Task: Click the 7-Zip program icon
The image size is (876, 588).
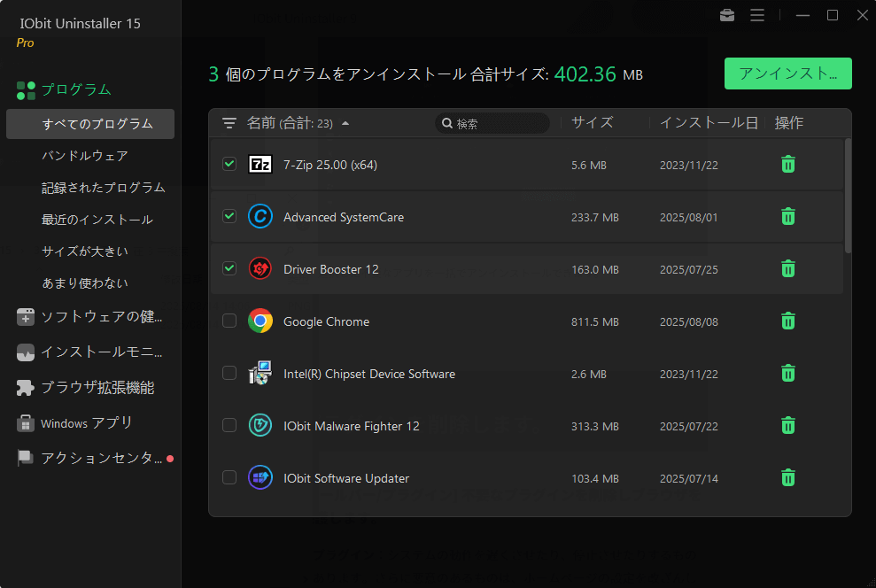Action: click(260, 164)
